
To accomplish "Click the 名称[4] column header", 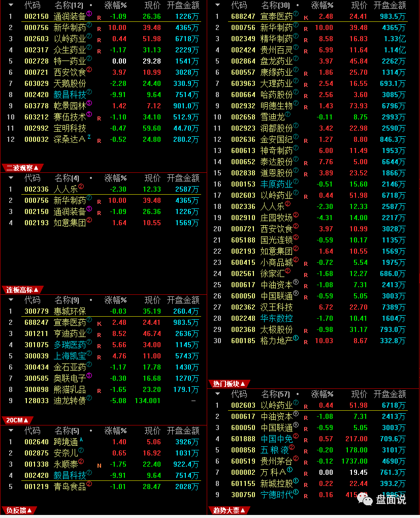I will [67, 178].
